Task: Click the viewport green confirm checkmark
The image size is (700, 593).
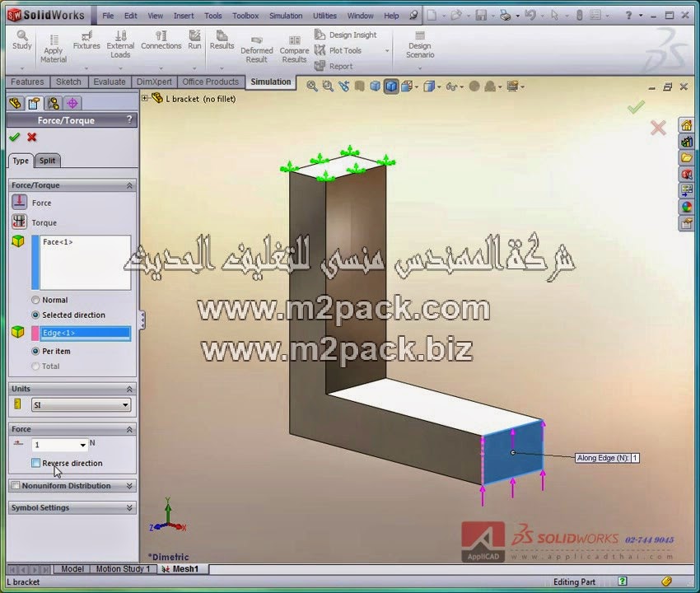Action: click(636, 107)
